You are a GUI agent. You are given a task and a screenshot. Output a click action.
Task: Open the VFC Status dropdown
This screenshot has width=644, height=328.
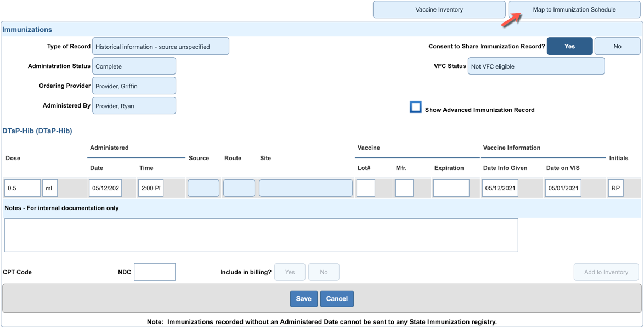point(536,66)
